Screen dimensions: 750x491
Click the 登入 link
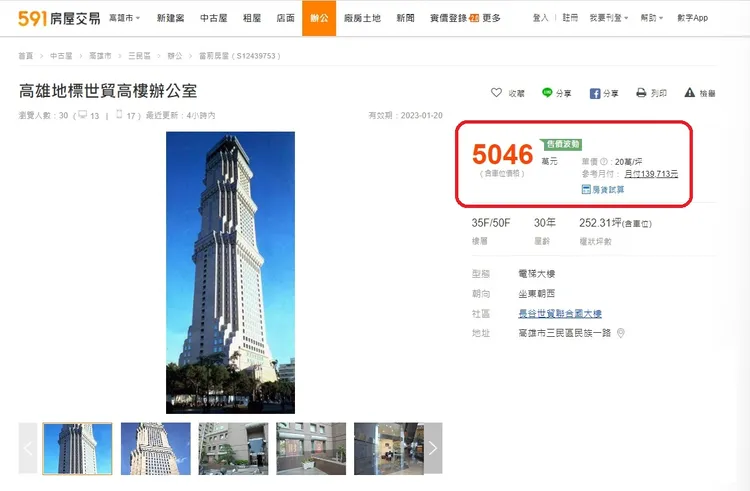coord(540,18)
